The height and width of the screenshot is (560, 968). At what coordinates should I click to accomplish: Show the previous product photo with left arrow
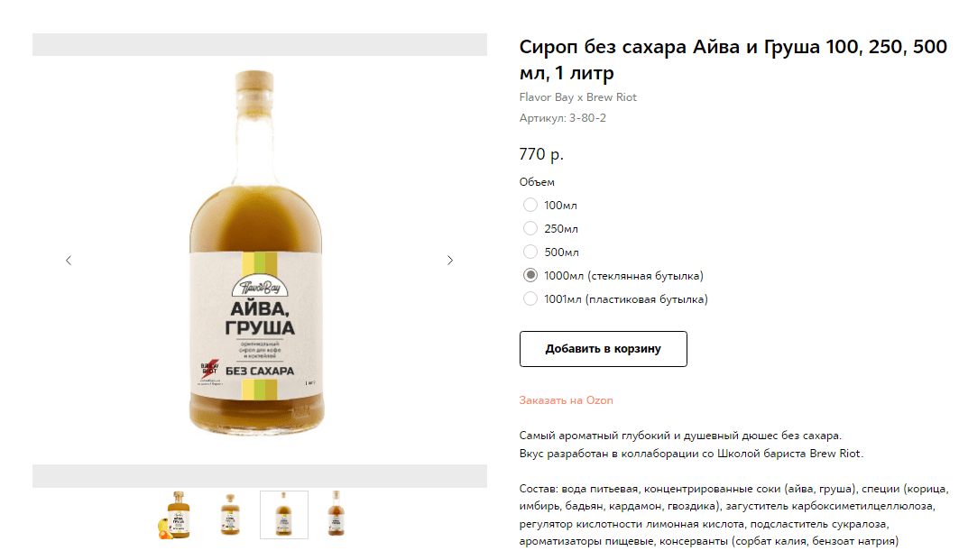click(69, 261)
